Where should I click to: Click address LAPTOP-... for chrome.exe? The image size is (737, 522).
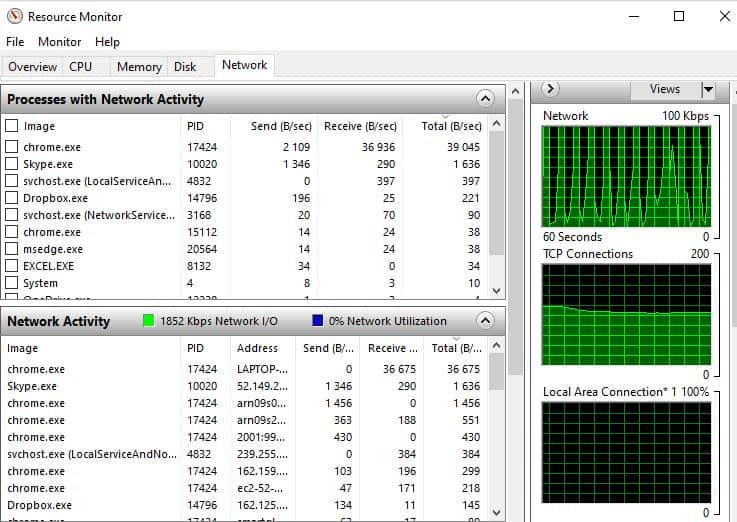coord(262,369)
